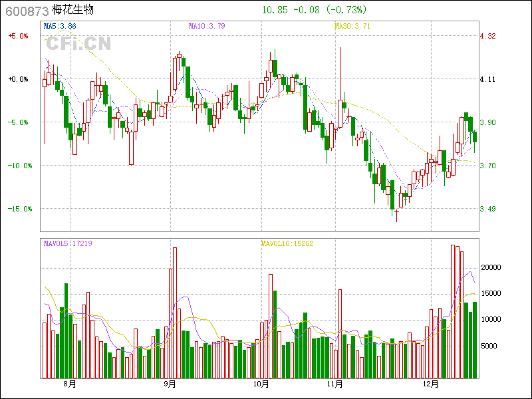
Task: Click the 4.32 price axis label
Action: coord(488,36)
